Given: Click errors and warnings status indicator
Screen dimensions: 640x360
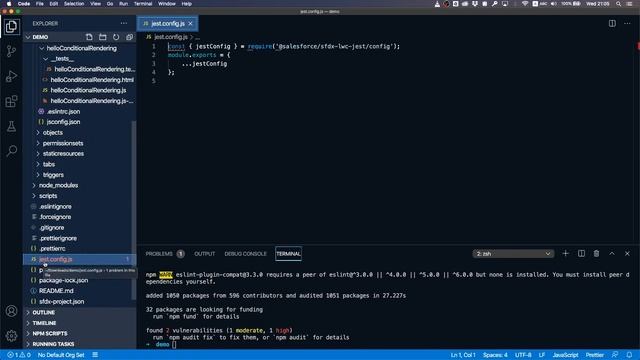Looking at the screenshot, I should (x=19, y=355).
